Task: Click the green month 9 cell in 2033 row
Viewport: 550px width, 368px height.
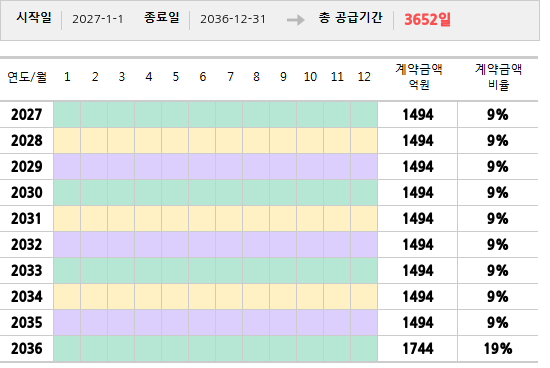Action: (283, 270)
